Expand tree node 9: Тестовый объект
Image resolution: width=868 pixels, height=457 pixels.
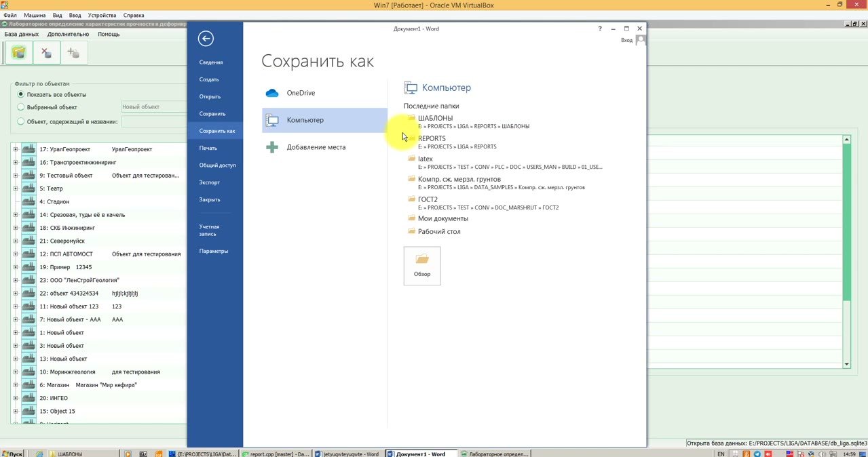(16, 176)
